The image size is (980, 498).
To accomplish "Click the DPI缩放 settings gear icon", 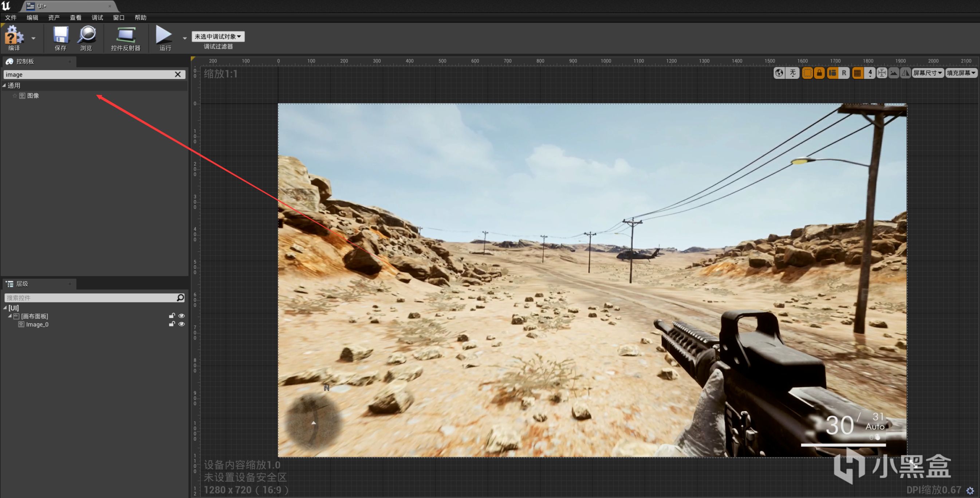I will [971, 491].
